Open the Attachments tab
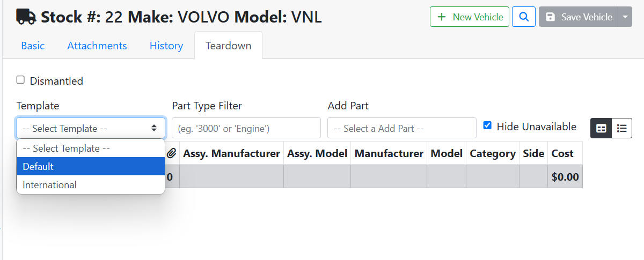Viewport: 644px width, 260px height. [x=97, y=46]
